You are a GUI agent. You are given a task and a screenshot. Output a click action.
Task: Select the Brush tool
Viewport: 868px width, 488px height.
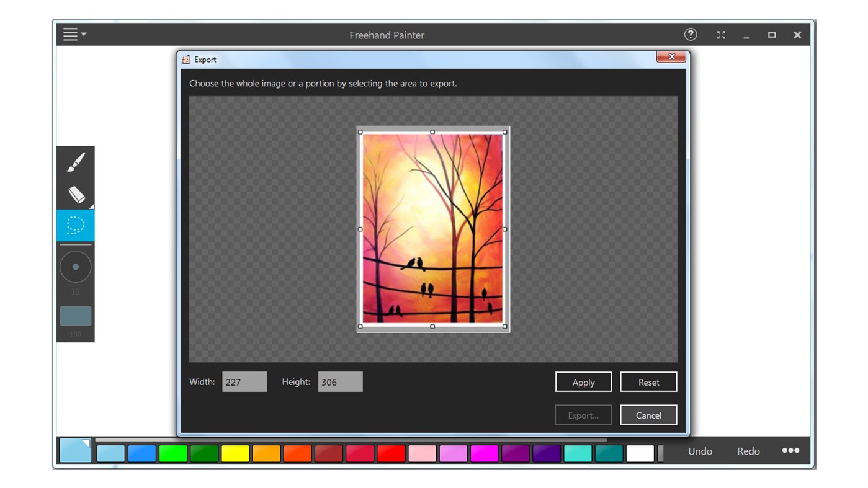tap(75, 162)
